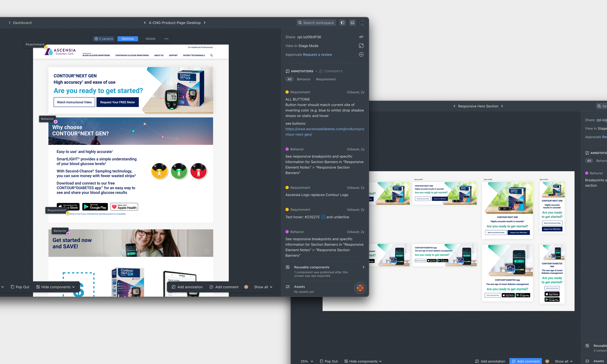Click the #23527C color swatch
This screenshot has height=364, width=607.
click(x=323, y=217)
